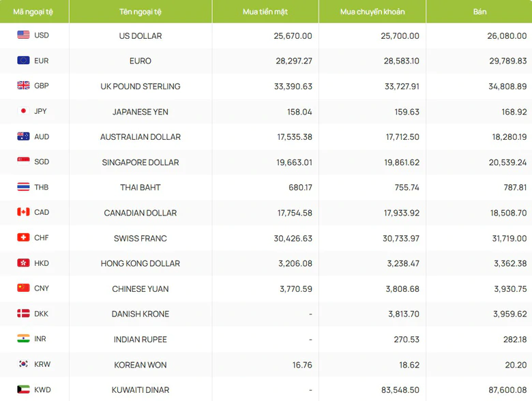Click the 'Tên ngoại tệ' column header
The image size is (532, 401).
[x=141, y=12]
